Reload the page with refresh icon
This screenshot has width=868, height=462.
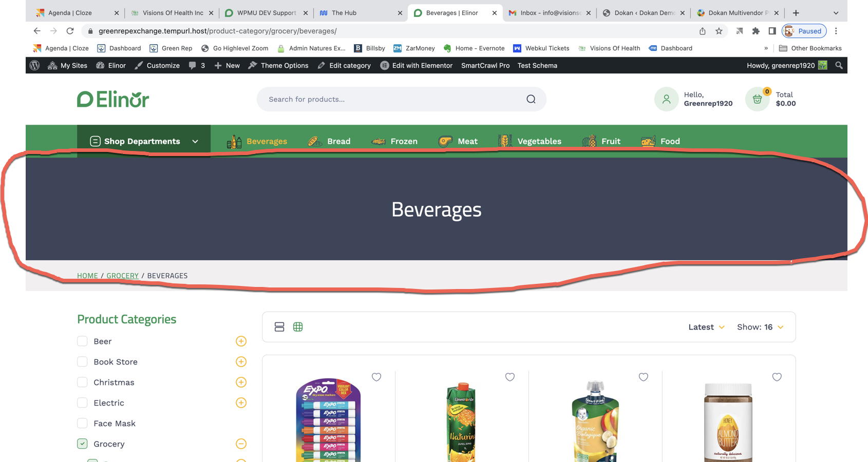point(70,31)
